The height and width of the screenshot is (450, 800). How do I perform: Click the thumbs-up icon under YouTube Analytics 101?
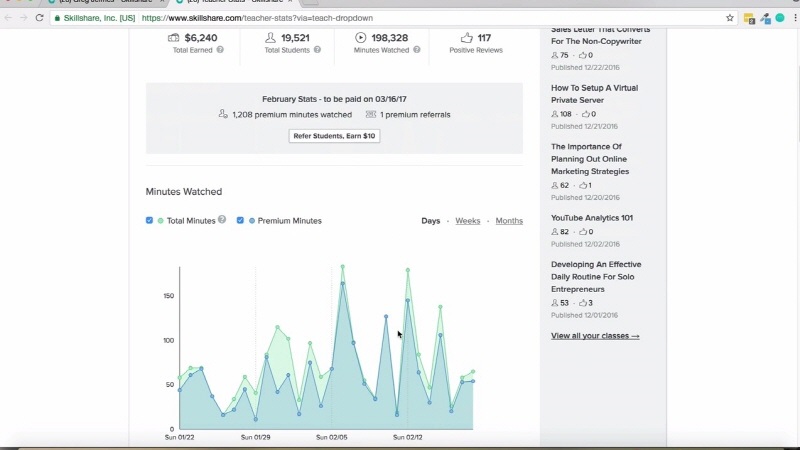[583, 232]
